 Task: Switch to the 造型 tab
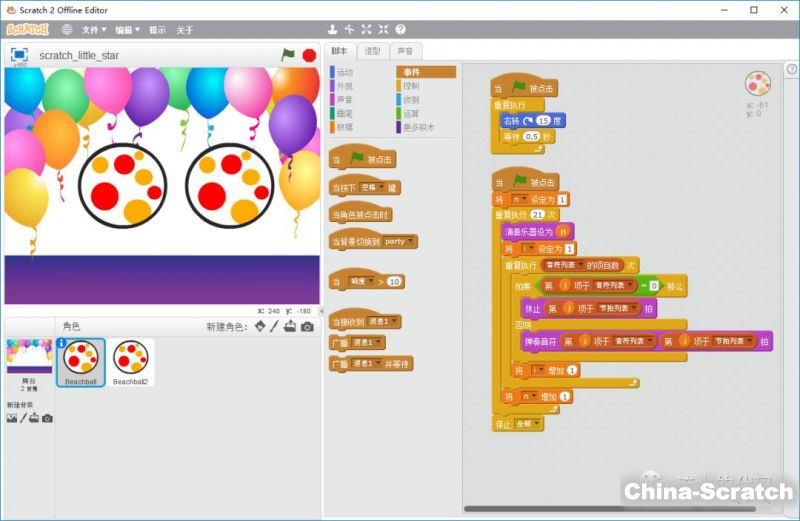(372, 51)
